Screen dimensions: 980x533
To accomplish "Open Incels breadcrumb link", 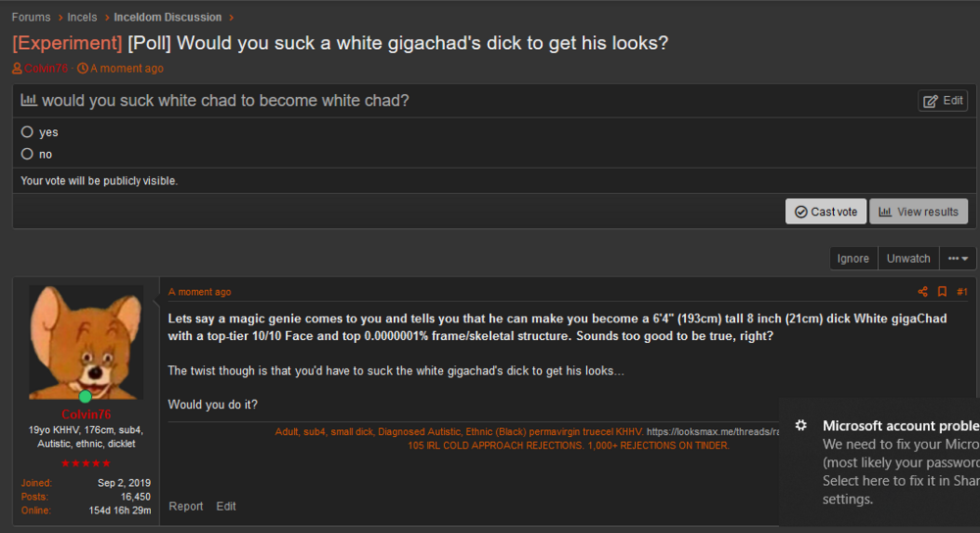I will coord(82,17).
